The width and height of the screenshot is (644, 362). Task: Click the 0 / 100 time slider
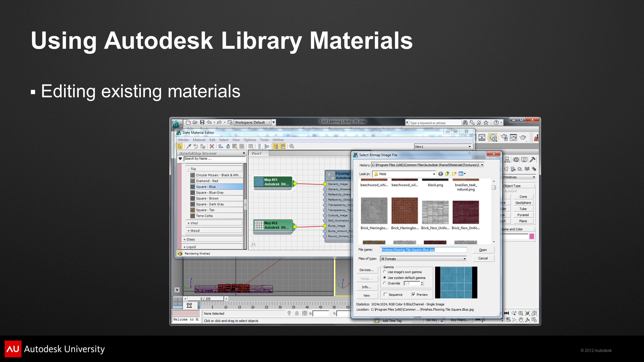click(x=206, y=299)
